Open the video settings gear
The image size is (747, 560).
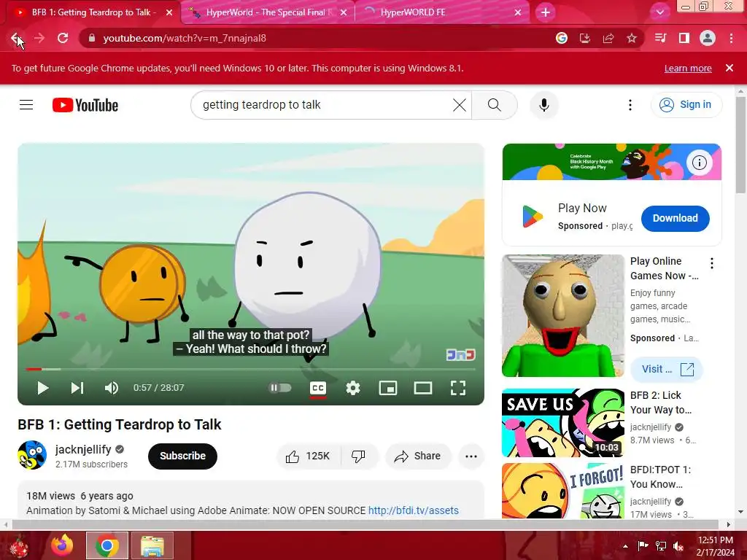click(x=353, y=388)
